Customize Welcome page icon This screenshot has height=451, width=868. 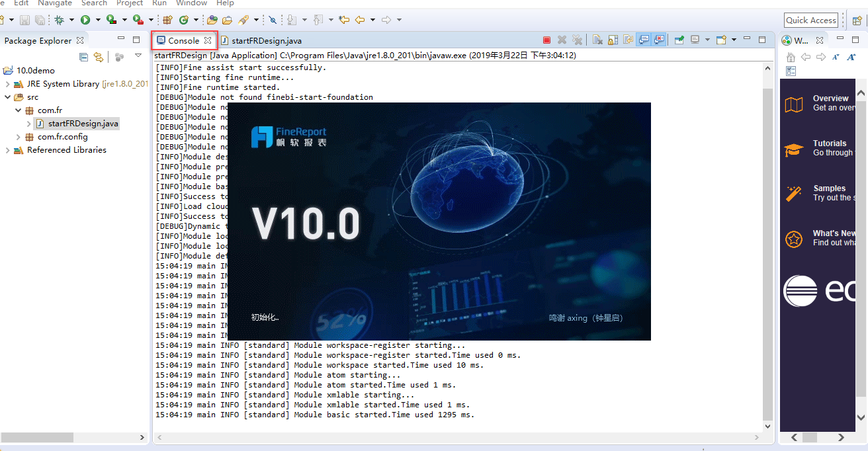(x=791, y=71)
